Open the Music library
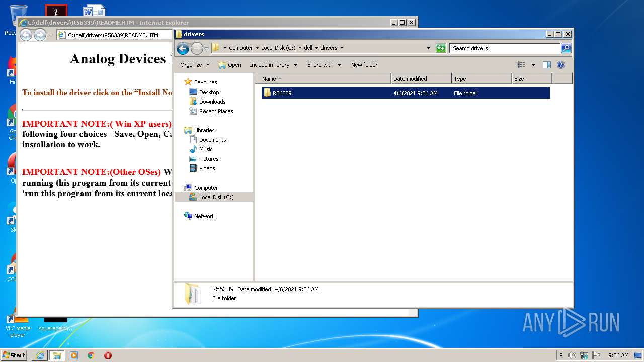The height and width of the screenshot is (362, 644). point(206,149)
